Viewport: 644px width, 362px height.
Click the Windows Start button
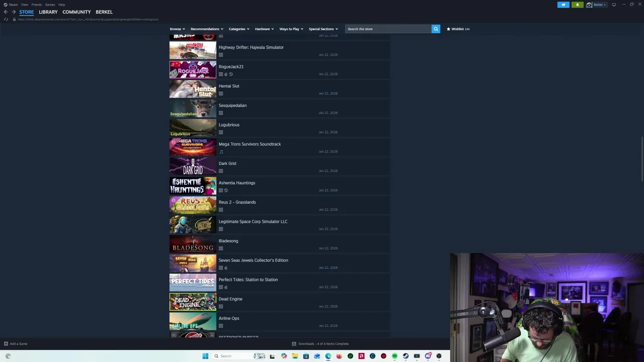pyautogui.click(x=205, y=356)
